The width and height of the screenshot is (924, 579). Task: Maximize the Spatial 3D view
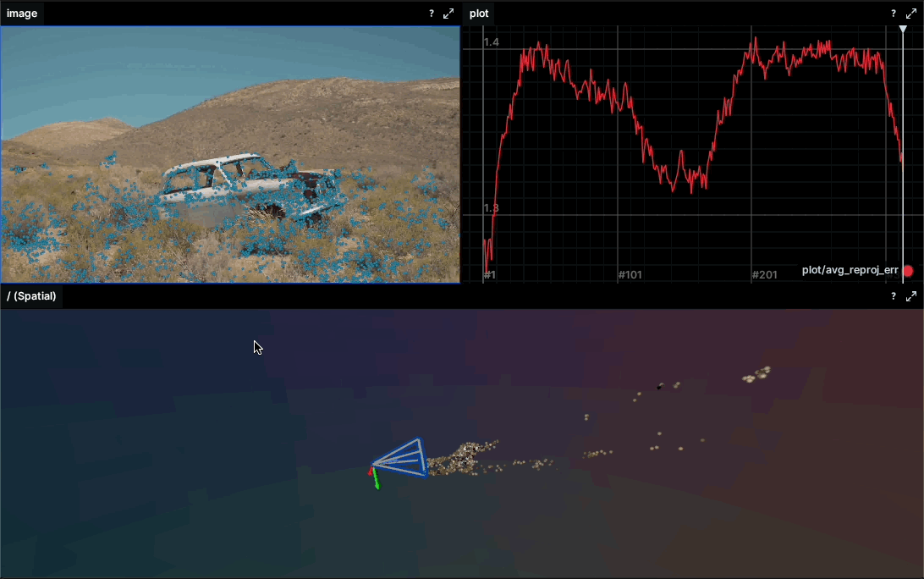pyautogui.click(x=911, y=296)
